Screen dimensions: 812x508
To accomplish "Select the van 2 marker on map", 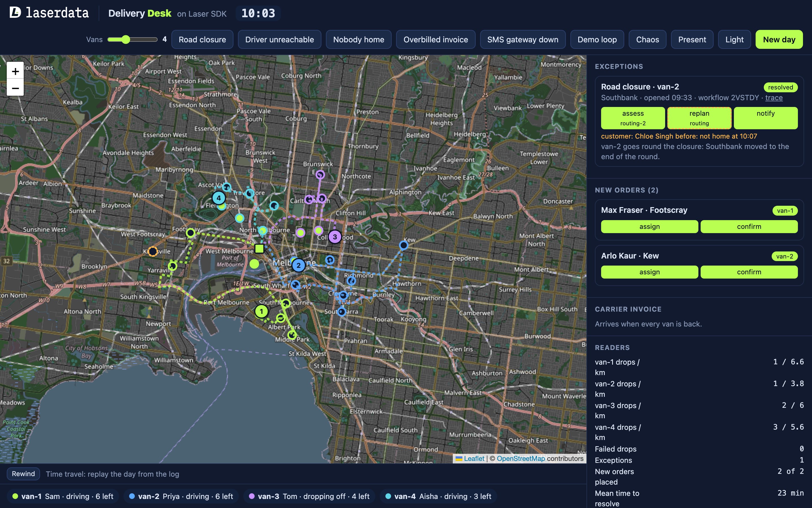I will pyautogui.click(x=298, y=265).
